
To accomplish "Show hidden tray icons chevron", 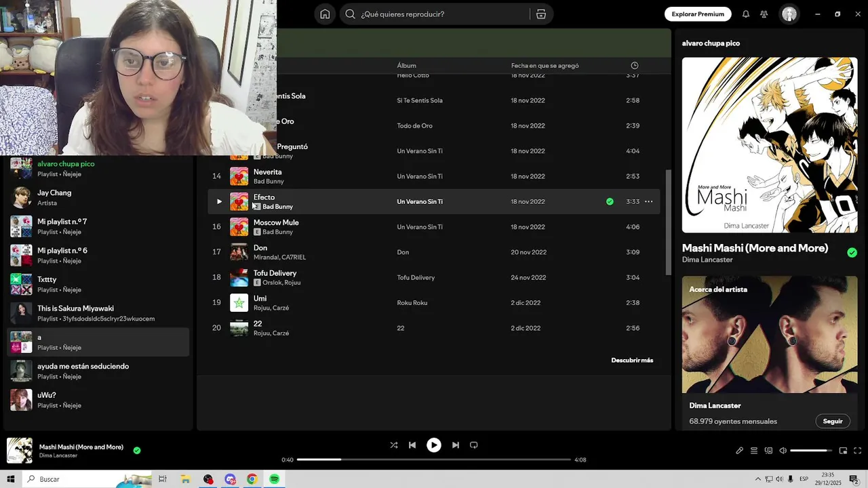I will click(757, 479).
